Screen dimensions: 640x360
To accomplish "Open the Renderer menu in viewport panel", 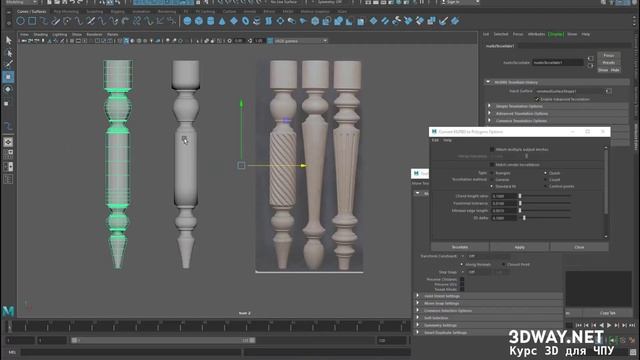I will coord(94,35).
